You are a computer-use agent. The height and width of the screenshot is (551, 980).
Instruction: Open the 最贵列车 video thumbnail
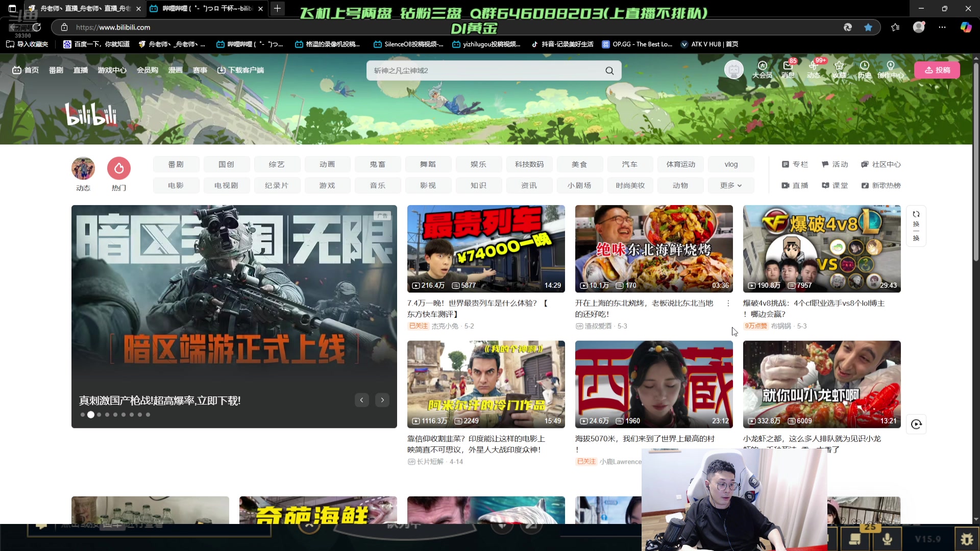click(486, 248)
